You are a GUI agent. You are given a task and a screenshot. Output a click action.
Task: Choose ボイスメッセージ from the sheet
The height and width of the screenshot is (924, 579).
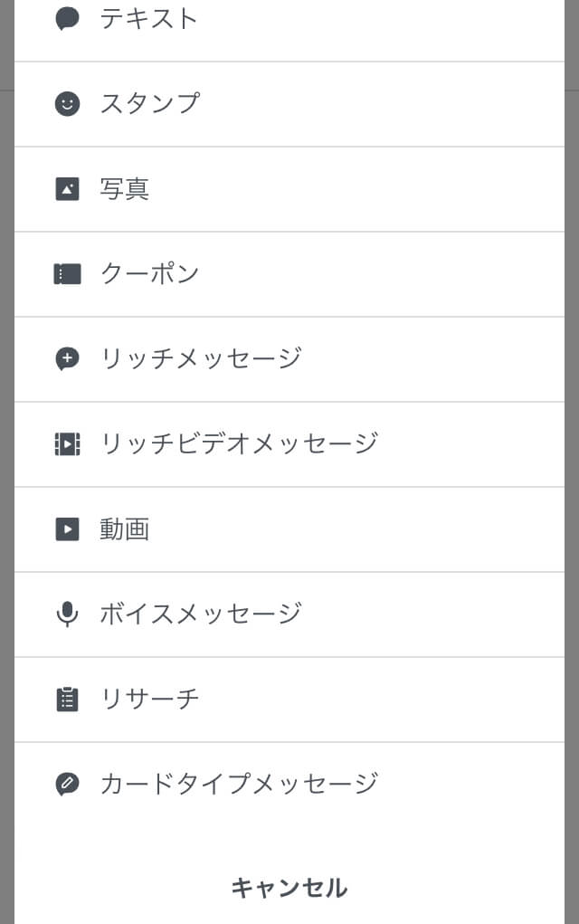201,614
